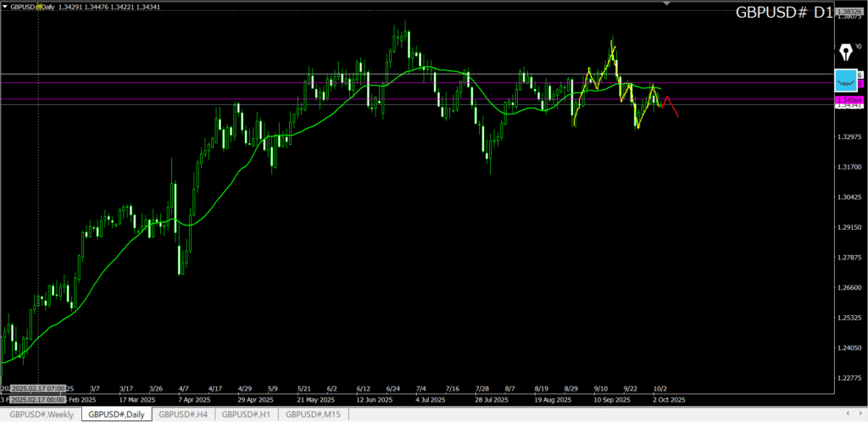Switch to the GBPUSD#,Weekly chart tab
The height and width of the screenshot is (422, 868).
(41, 414)
